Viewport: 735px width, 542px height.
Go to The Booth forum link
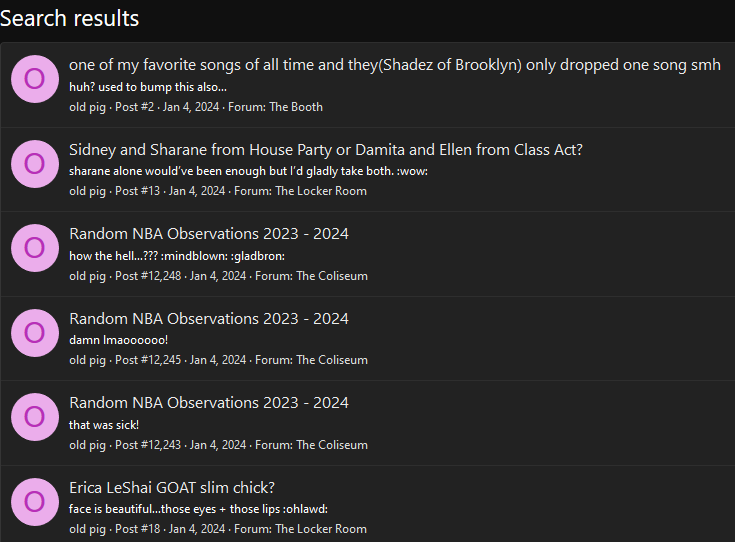tap(296, 107)
